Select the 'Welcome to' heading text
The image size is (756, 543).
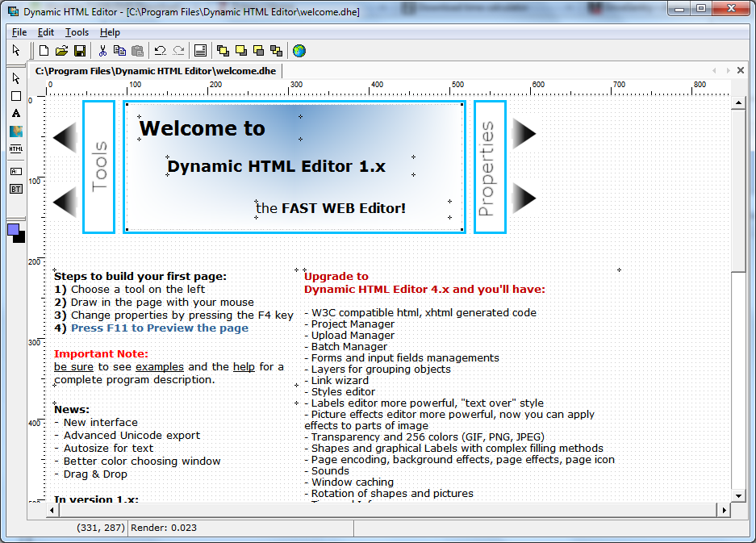[x=203, y=128]
